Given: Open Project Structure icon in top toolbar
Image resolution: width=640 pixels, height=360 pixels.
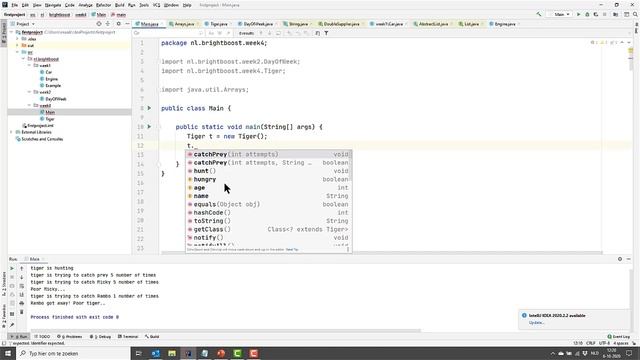Looking at the screenshot, I should pos(616,14).
